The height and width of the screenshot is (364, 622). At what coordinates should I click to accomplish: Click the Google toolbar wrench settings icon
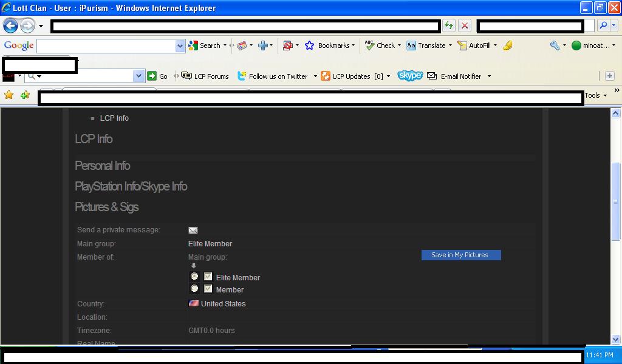coord(555,45)
